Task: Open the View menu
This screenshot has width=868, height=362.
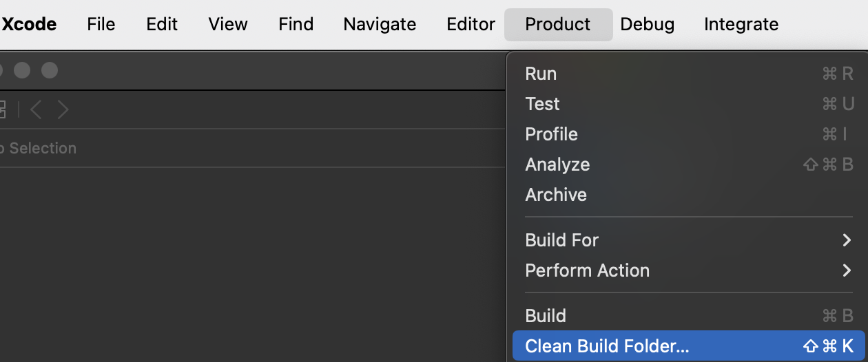Action: [227, 24]
